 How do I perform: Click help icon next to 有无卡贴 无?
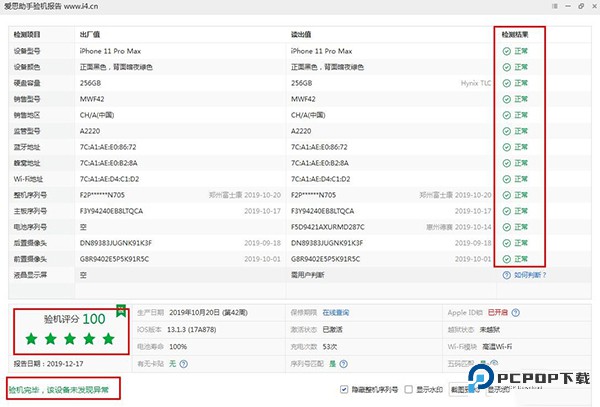tap(184, 364)
